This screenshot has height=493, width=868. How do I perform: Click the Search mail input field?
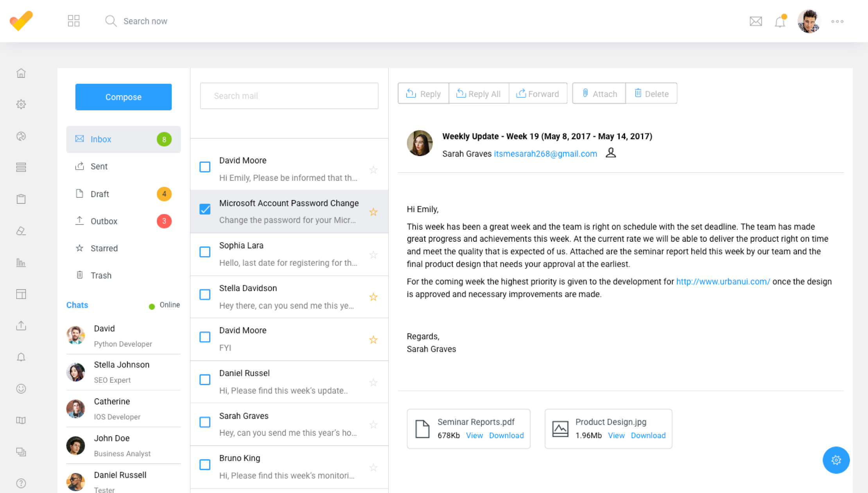pos(289,96)
